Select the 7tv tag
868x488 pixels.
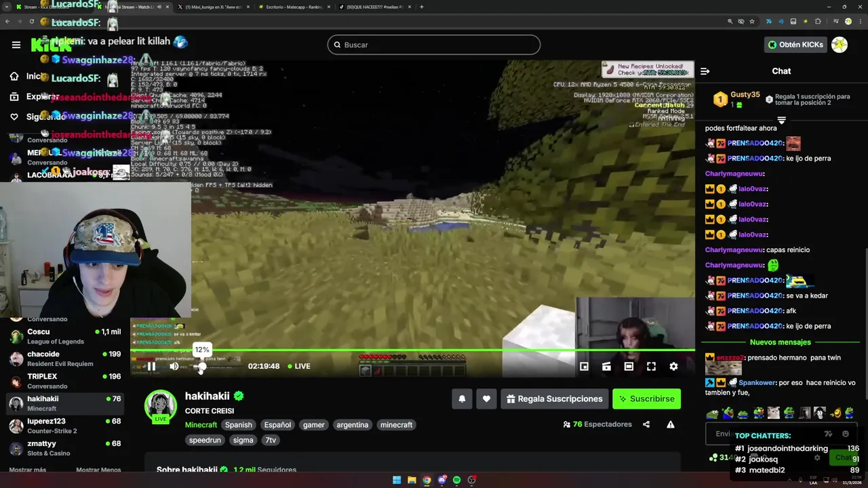[271, 440]
